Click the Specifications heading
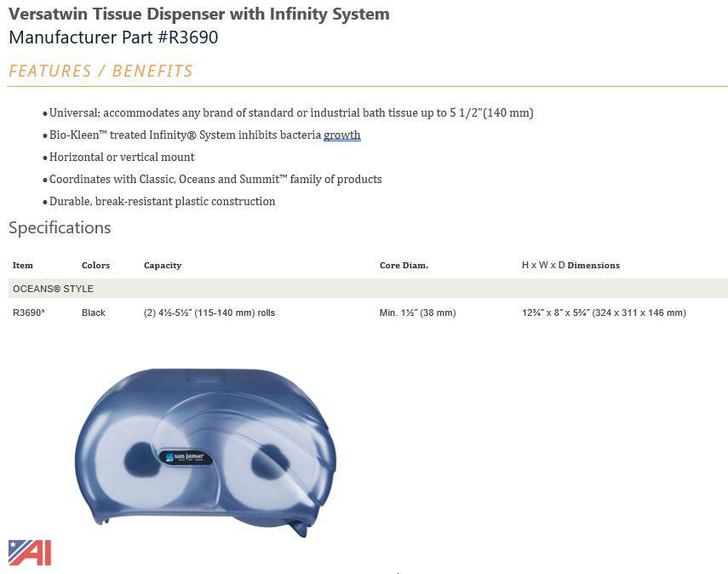Viewport: 728px width, 574px height. coord(60,227)
